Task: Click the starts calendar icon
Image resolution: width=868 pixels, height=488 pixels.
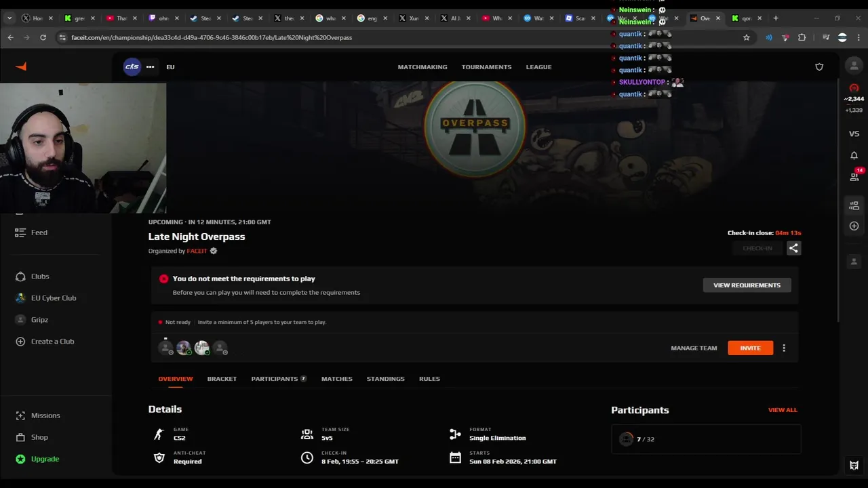Action: (455, 458)
